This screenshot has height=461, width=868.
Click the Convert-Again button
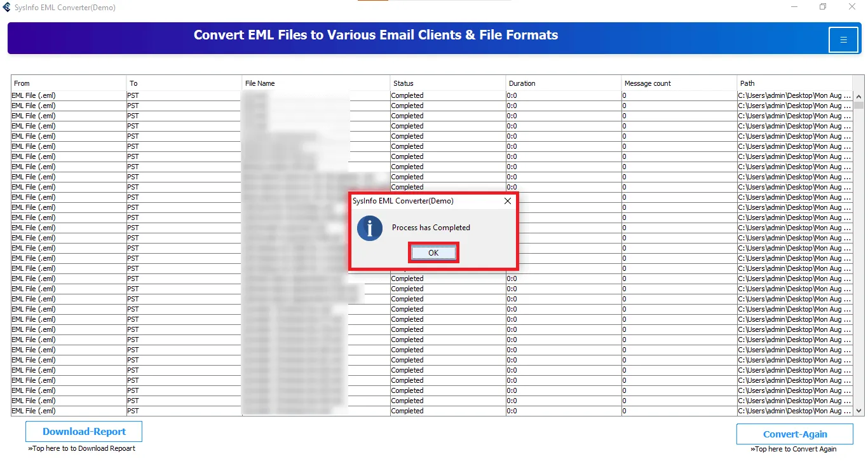pyautogui.click(x=795, y=434)
